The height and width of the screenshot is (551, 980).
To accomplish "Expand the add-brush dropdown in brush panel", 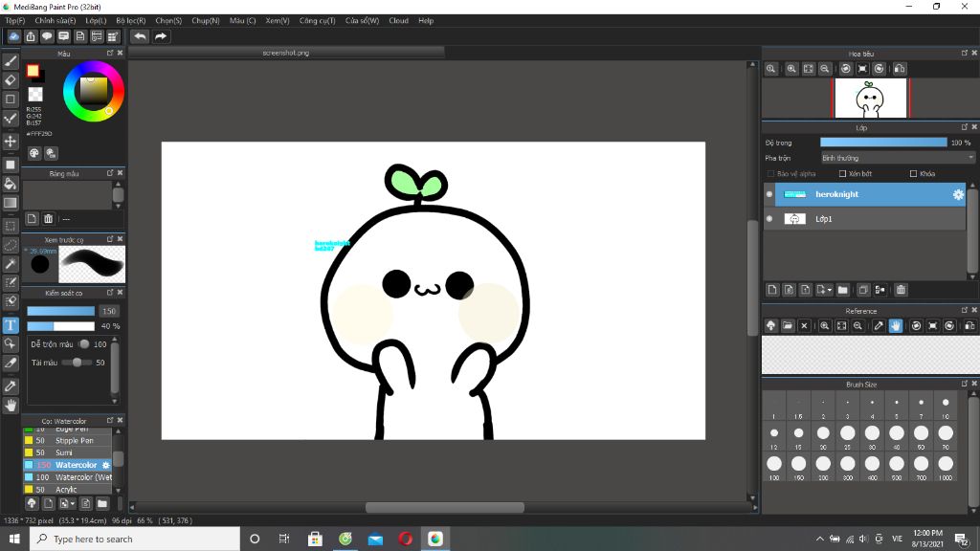I will pyautogui.click(x=73, y=503).
